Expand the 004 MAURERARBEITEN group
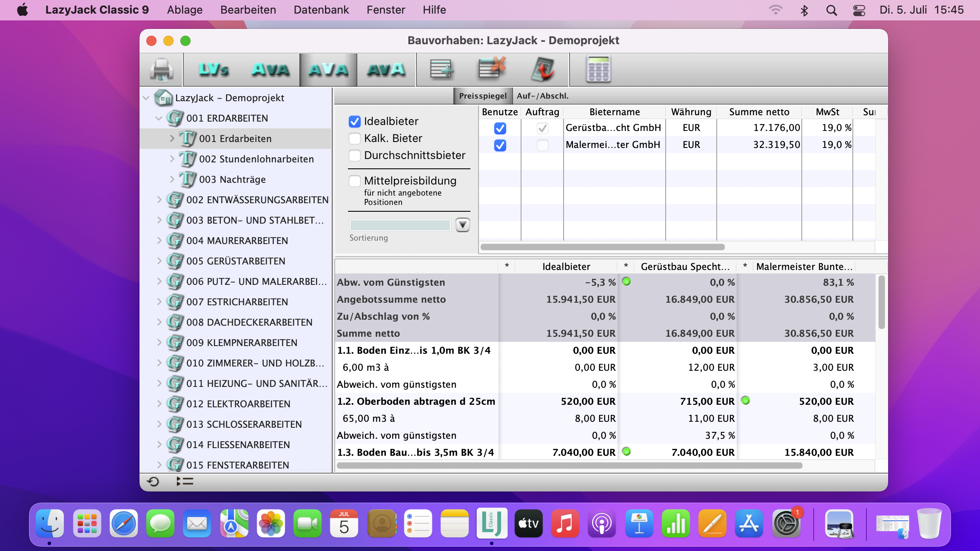The height and width of the screenshot is (551, 980). pos(159,241)
